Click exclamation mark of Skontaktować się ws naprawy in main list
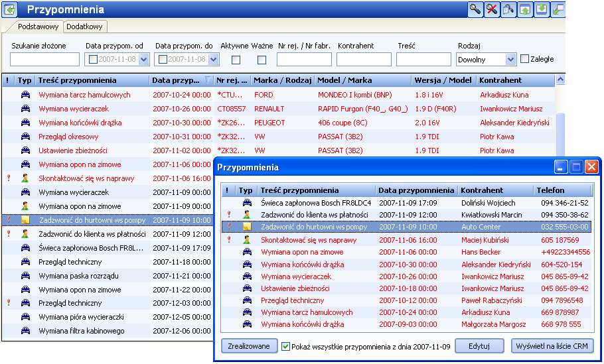This screenshot has width=604, height=364. point(9,178)
